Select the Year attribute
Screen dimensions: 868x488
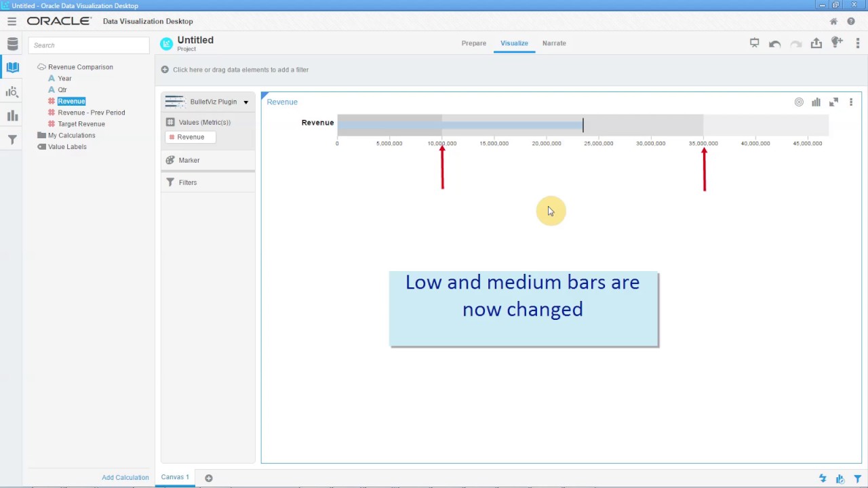pos(64,79)
